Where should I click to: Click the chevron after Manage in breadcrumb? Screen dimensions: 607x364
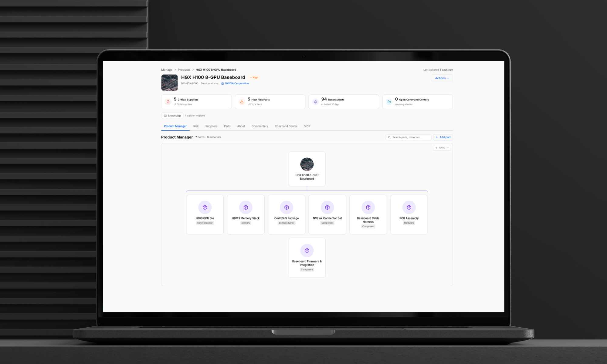175,70
